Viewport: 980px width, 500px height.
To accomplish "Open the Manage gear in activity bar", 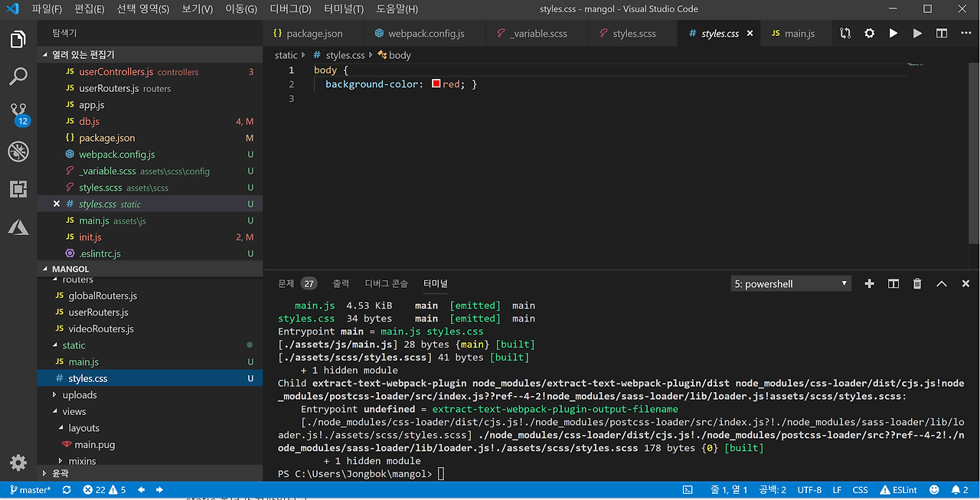I will coord(18,462).
